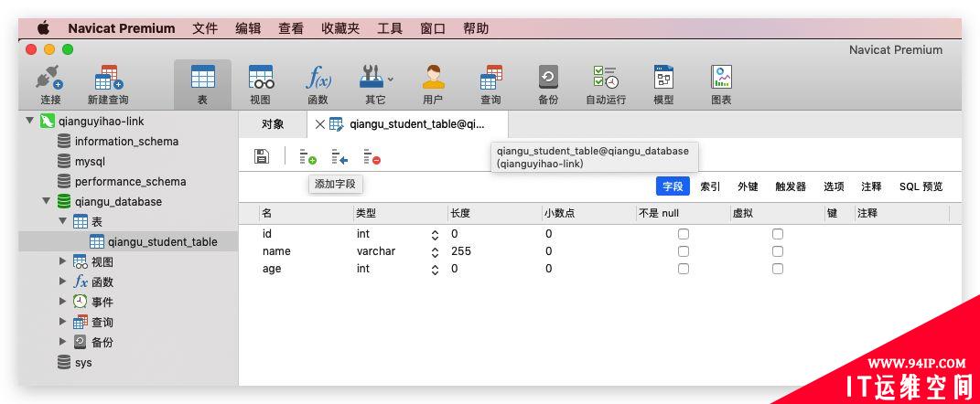Toggle 不是 null checkbox for id row
The width and height of the screenshot is (980, 404).
pos(684,234)
